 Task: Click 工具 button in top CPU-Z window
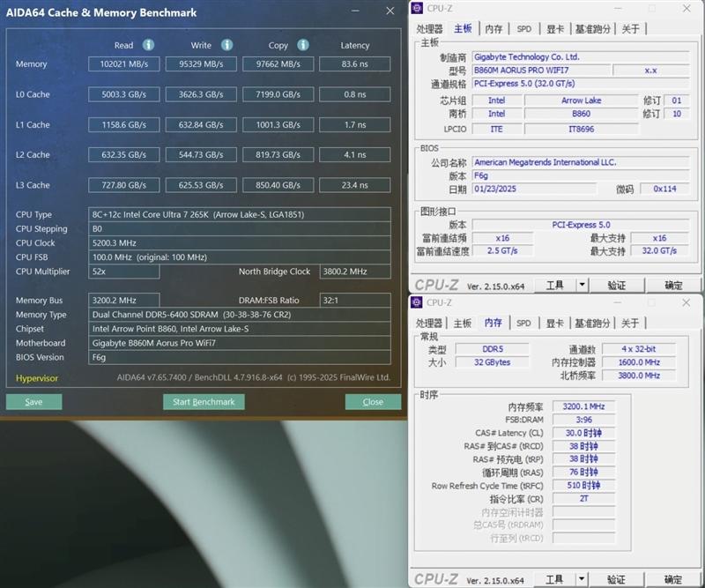(555, 286)
